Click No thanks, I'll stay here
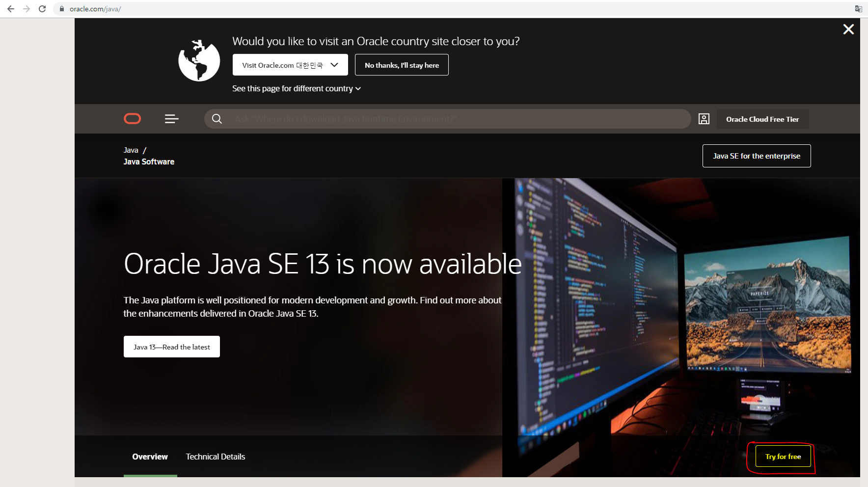 tap(402, 65)
